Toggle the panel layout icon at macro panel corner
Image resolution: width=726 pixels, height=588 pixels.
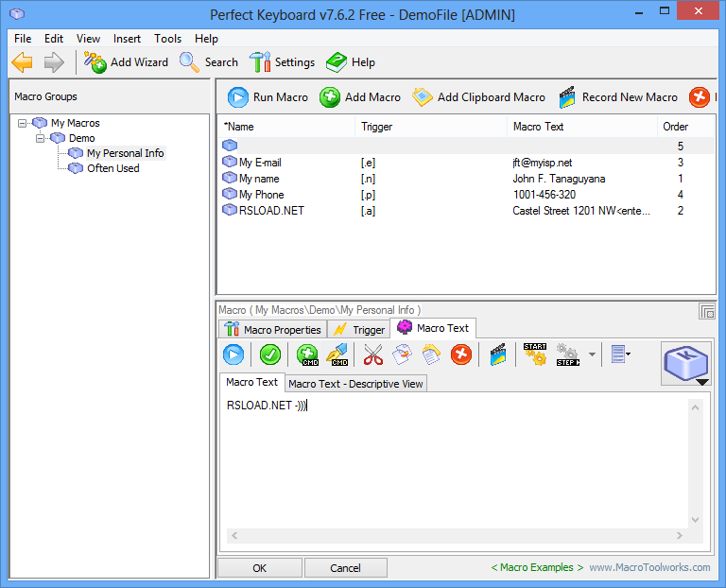[x=707, y=311]
